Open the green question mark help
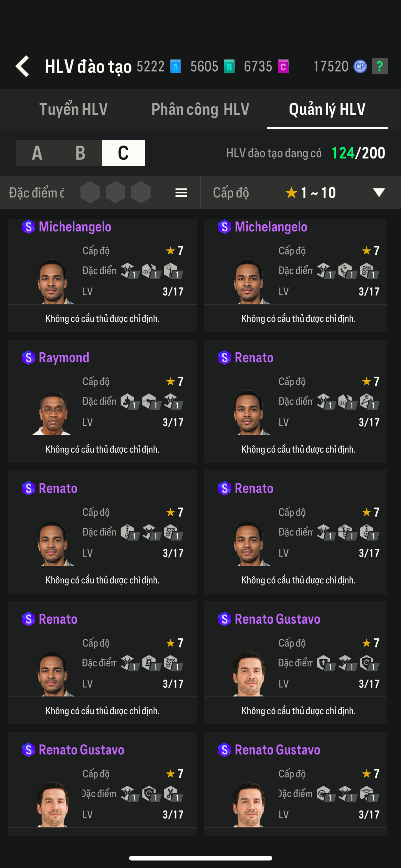Screen dimensions: 401x868 point(379,66)
